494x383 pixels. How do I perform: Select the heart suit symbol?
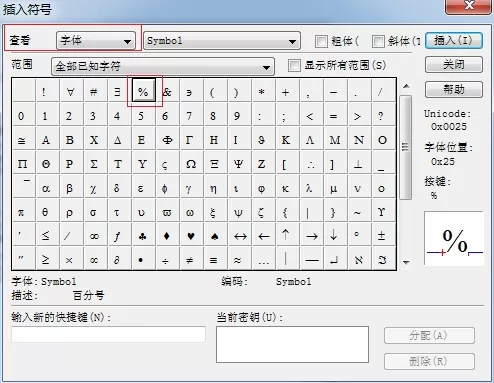coord(191,236)
